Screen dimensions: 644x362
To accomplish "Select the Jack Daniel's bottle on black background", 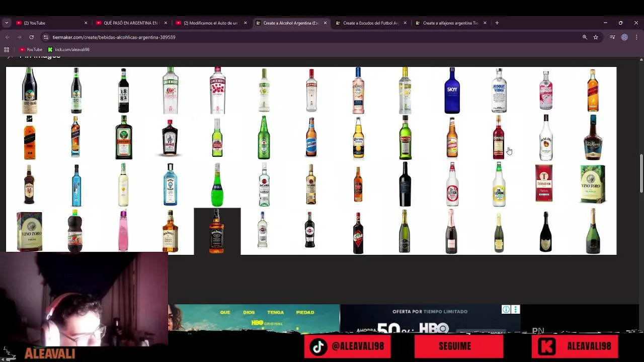I will [x=217, y=231].
